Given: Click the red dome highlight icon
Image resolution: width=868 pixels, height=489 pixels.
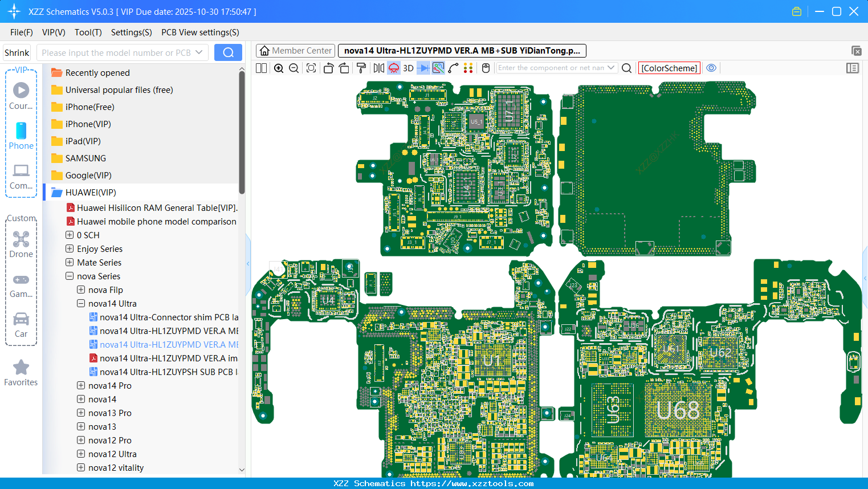Looking at the screenshot, I should pyautogui.click(x=394, y=68).
